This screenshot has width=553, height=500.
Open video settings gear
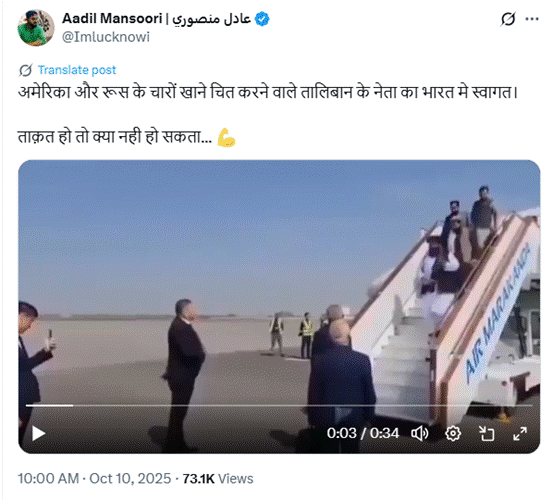tap(453, 433)
